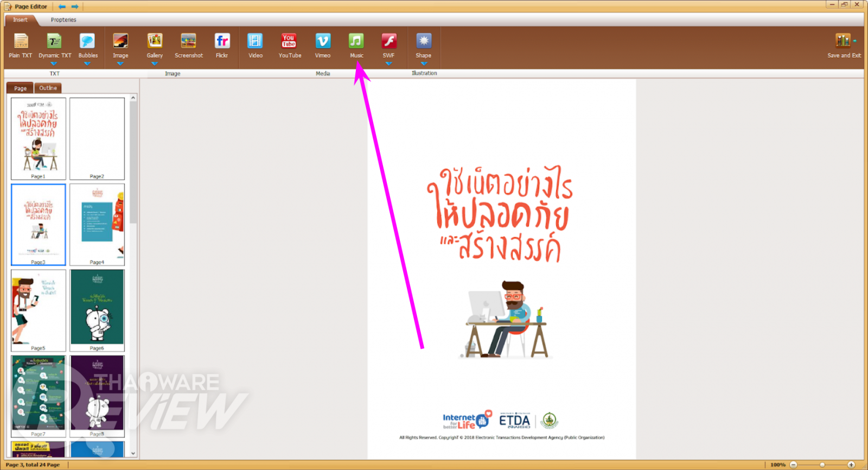Insert a Flickr image
Image resolution: width=868 pixels, height=470 pixels.
[x=222, y=46]
